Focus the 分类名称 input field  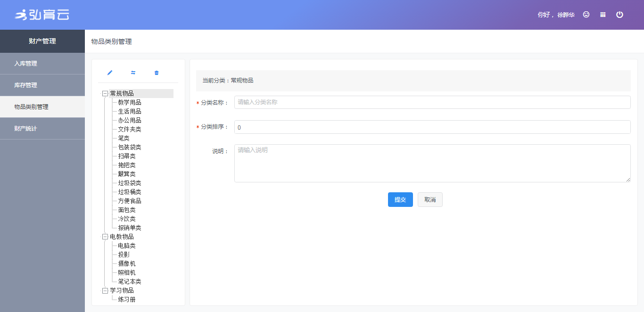(432, 102)
